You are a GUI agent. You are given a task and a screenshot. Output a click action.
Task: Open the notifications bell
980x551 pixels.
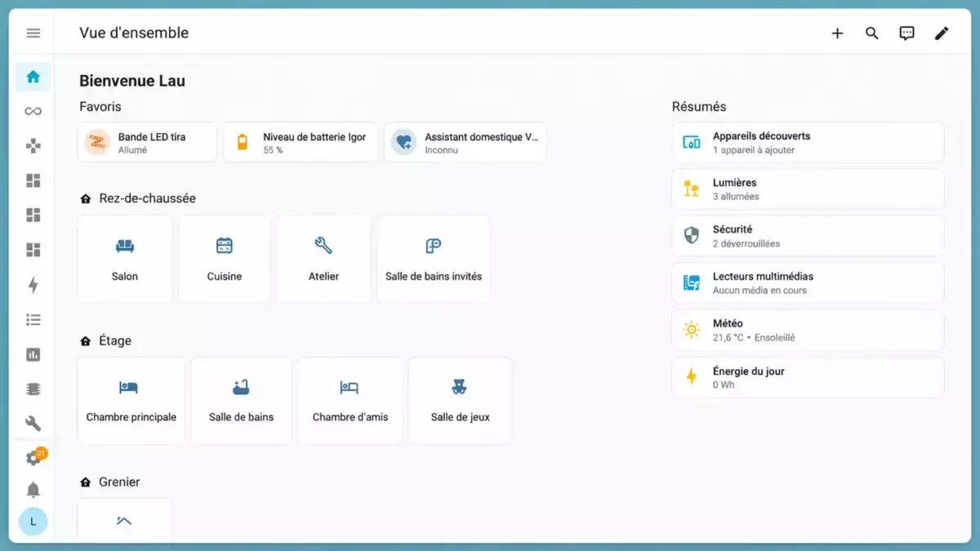coord(33,490)
